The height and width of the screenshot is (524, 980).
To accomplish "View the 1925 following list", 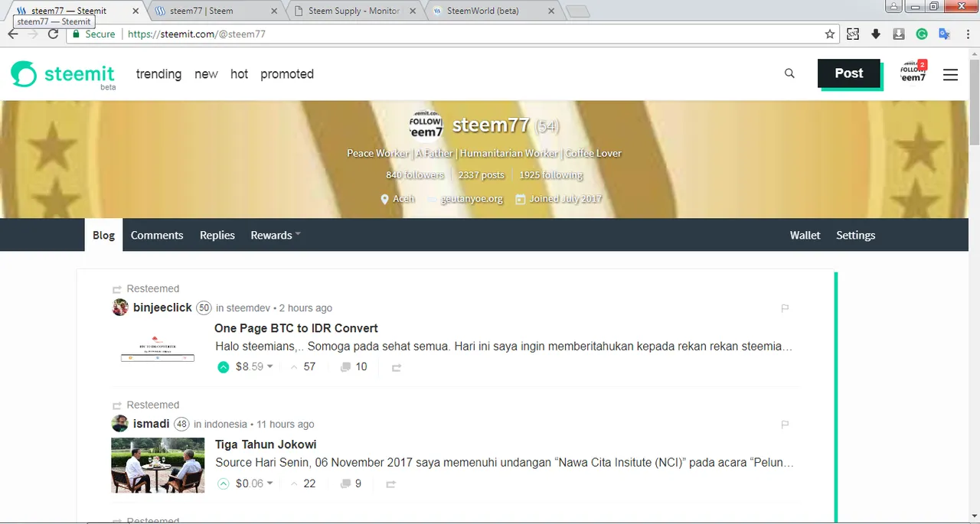I will (550, 175).
